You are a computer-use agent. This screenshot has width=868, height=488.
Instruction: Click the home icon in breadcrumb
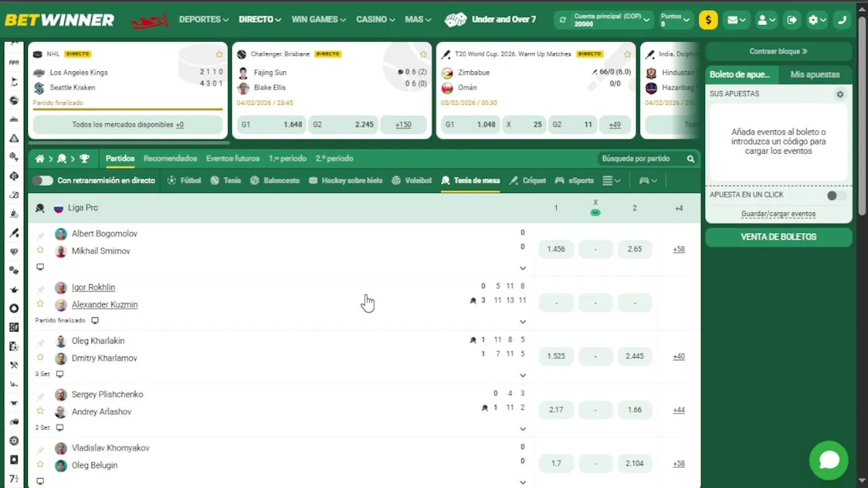pos(40,159)
